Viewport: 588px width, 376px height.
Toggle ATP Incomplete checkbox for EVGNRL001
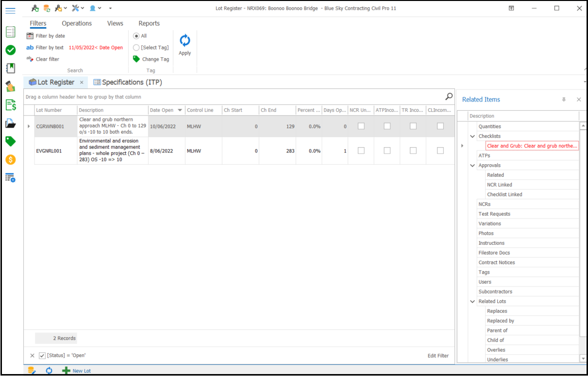coord(387,151)
